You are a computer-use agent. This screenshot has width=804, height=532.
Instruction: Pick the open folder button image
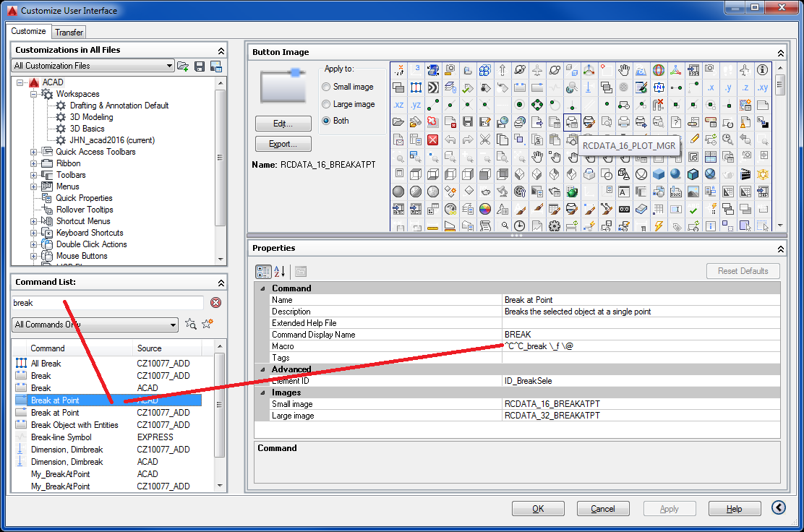[398, 122]
